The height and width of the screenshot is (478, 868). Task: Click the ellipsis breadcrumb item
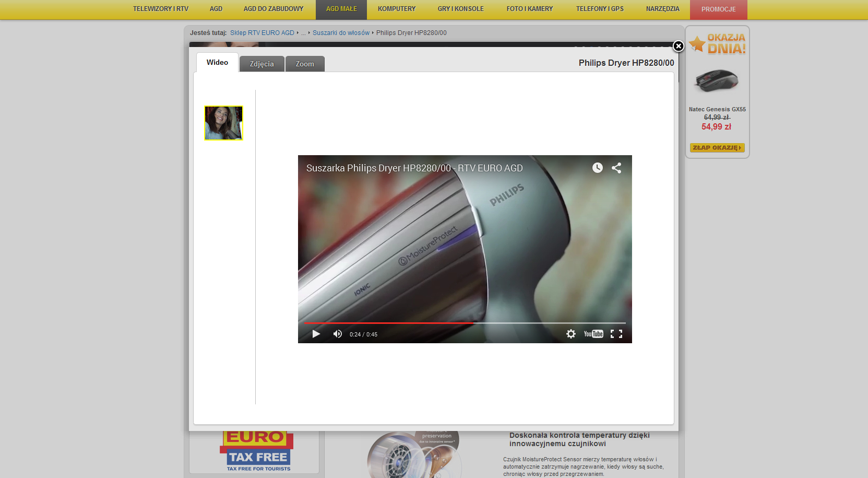[x=303, y=33]
